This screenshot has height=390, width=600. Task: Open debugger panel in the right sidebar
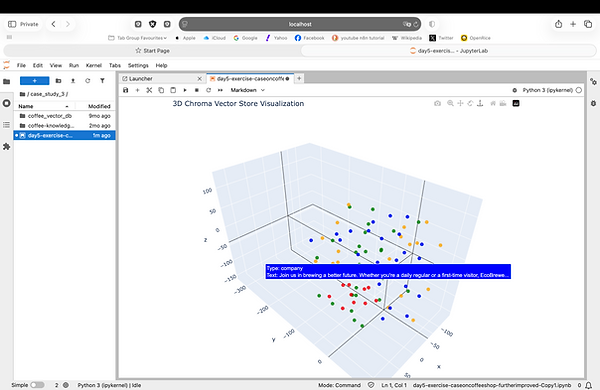pyautogui.click(x=593, y=103)
